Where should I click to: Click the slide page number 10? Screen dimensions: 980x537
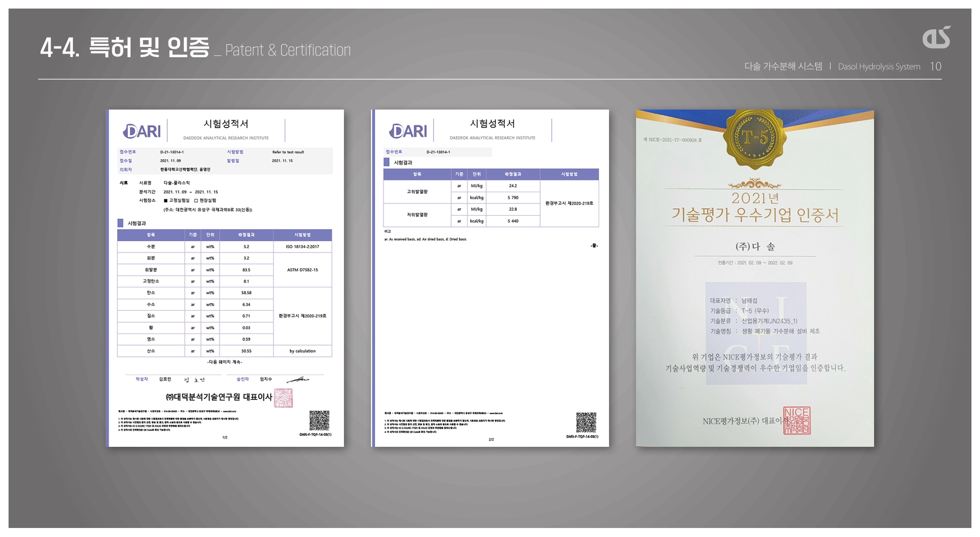coord(935,67)
